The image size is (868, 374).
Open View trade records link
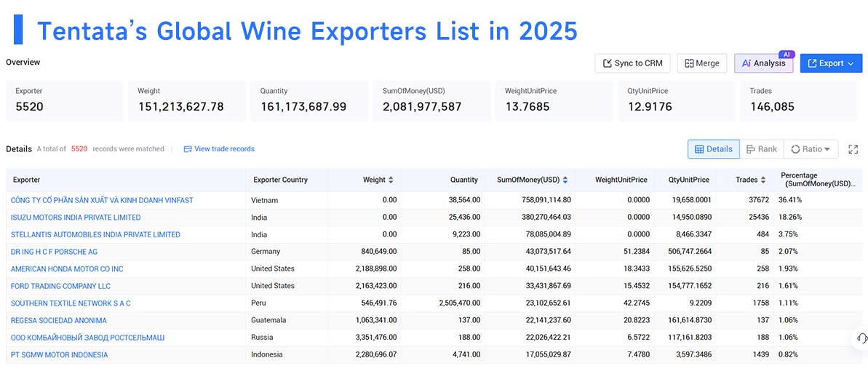[x=219, y=149]
